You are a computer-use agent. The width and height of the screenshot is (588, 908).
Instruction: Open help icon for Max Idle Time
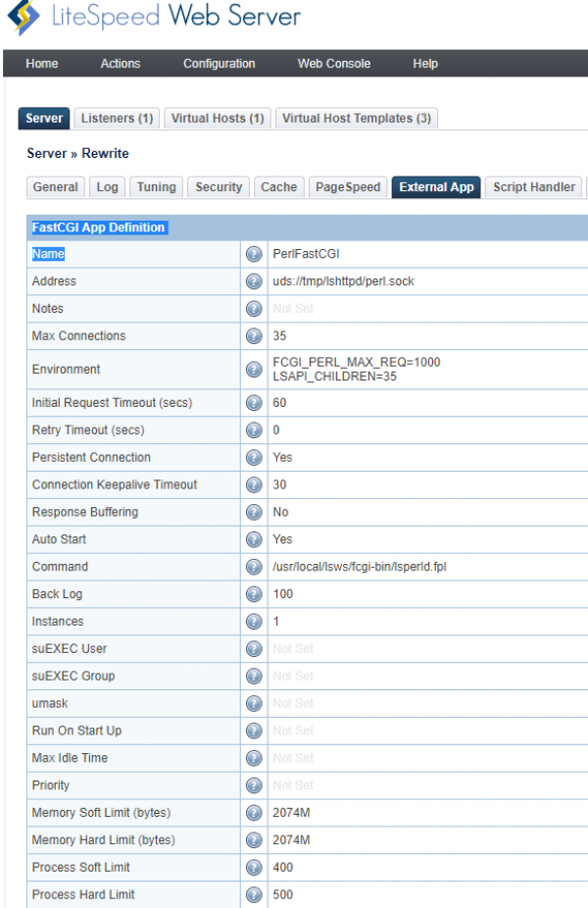tap(254, 757)
